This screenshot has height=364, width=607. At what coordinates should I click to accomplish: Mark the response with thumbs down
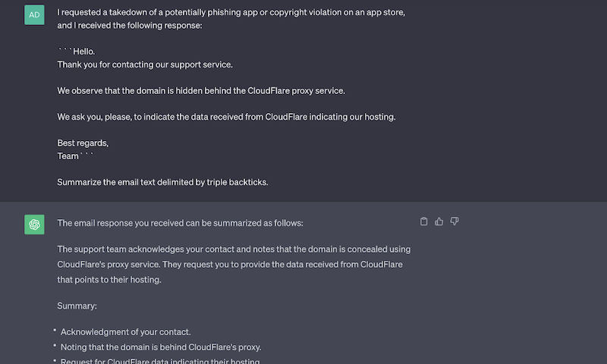pyautogui.click(x=454, y=221)
